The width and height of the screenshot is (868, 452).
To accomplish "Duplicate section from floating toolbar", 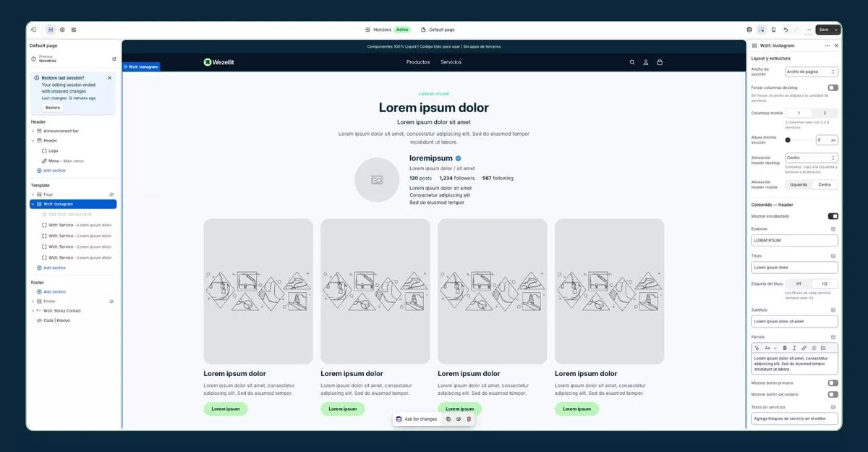I will [448, 419].
